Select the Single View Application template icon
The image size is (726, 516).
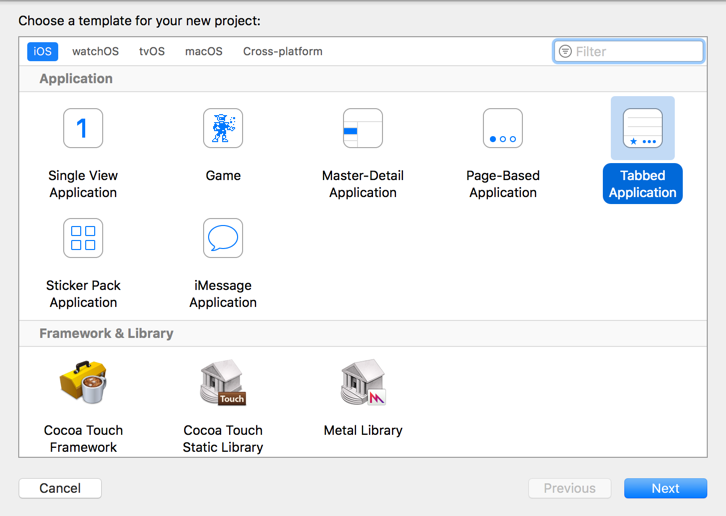83,128
